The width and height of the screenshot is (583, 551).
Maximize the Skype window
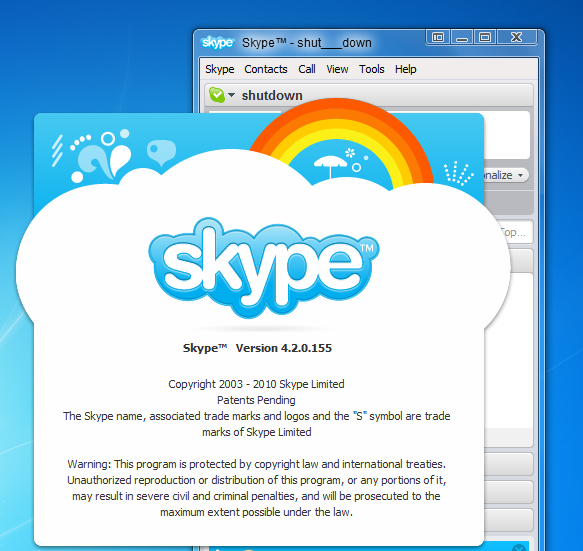coord(485,37)
